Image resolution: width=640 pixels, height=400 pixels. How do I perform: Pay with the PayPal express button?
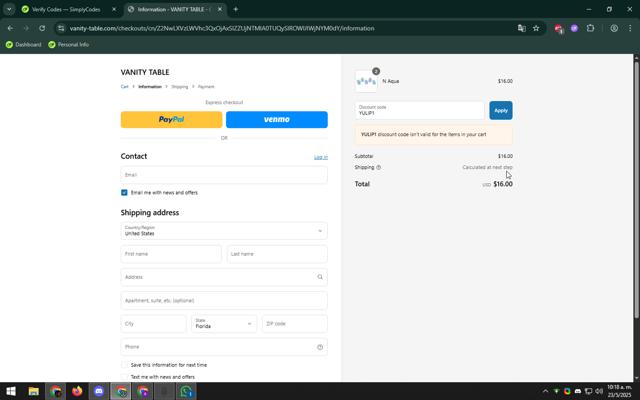pos(171,120)
